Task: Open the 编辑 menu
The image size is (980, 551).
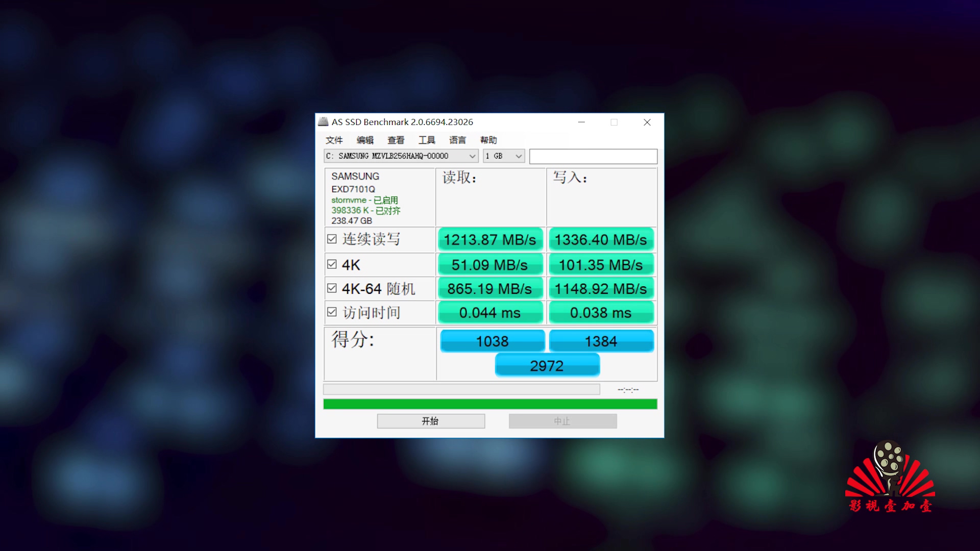Action: point(365,140)
